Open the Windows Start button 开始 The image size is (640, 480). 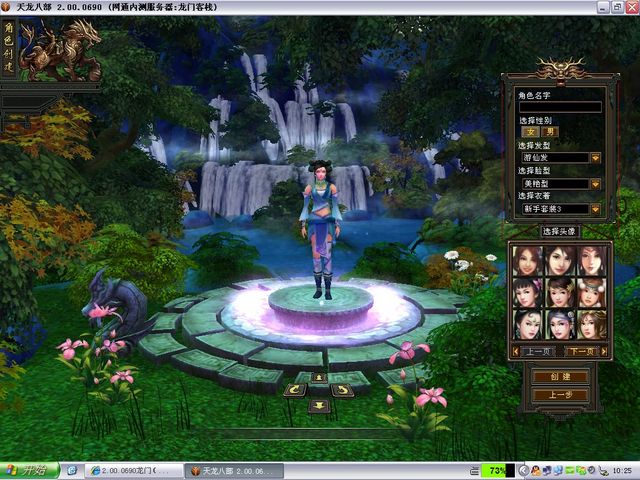(x=28, y=470)
